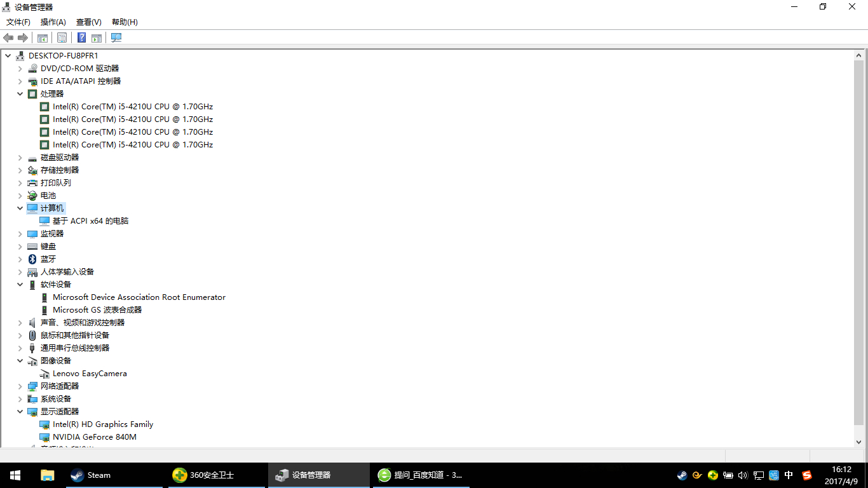The width and height of the screenshot is (868, 488).
Task: Select the Intel(R) HD Graphics Family icon
Action: [44, 424]
